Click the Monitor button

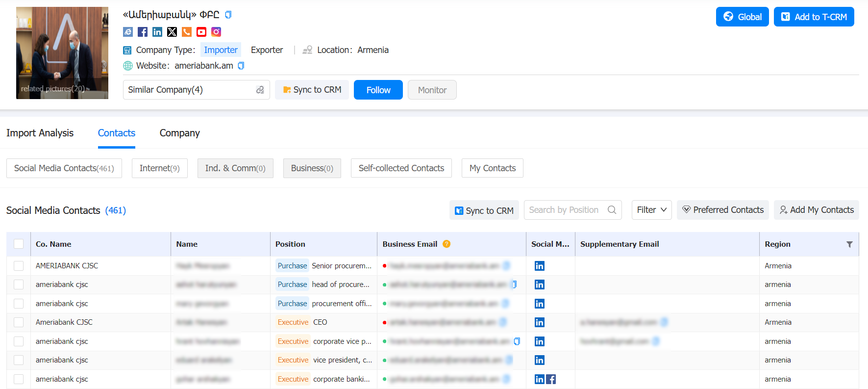pos(432,90)
